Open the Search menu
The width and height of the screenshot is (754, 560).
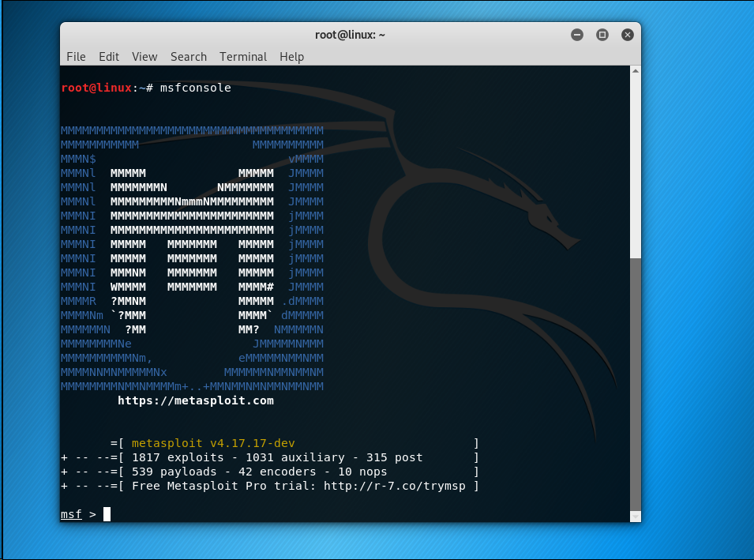point(189,57)
